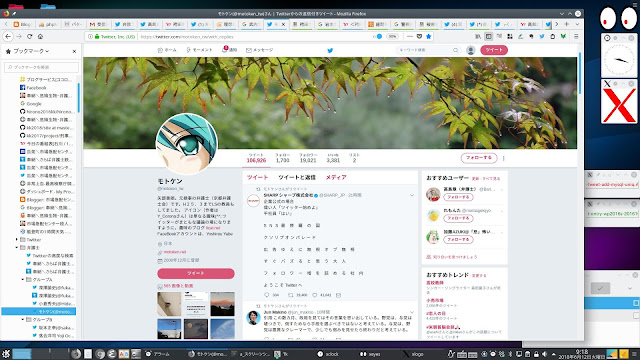
Task: Show hidden system tray icons arrow
Action: (553, 354)
